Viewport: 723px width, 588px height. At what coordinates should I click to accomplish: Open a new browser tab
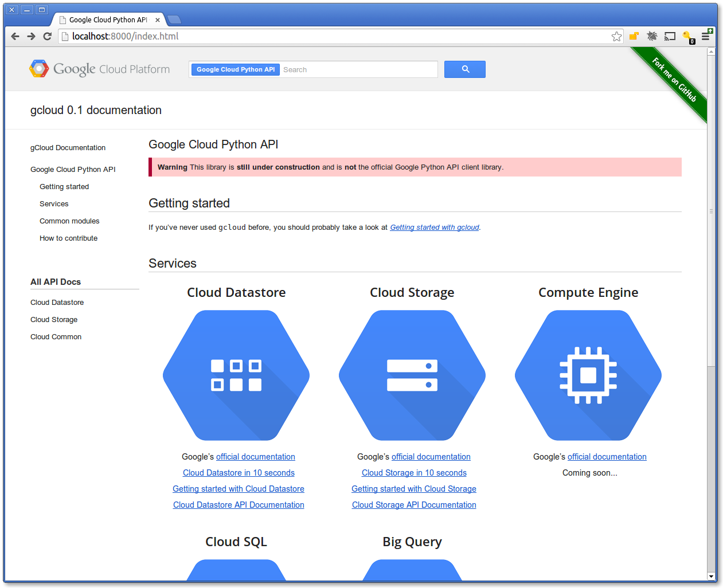tap(174, 19)
